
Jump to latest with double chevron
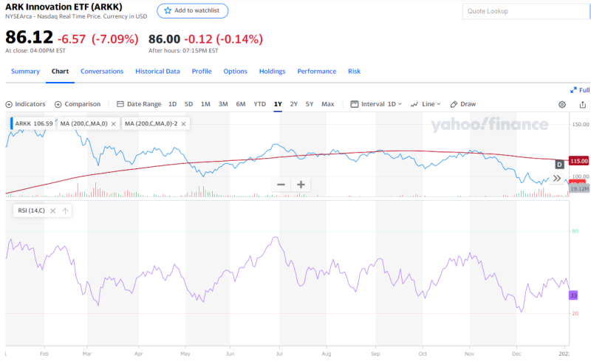[557, 178]
